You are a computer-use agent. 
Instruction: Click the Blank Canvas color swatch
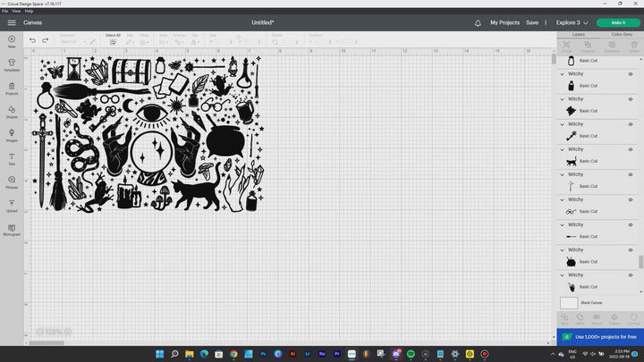click(569, 302)
